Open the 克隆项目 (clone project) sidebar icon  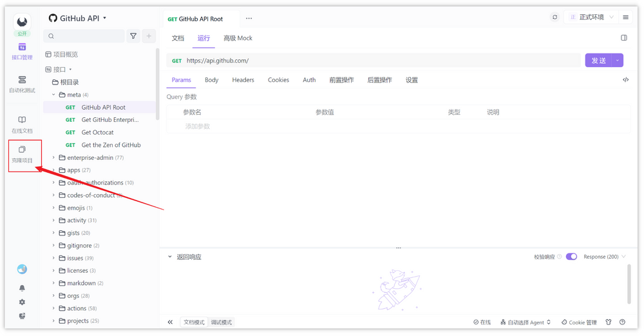coord(22,153)
